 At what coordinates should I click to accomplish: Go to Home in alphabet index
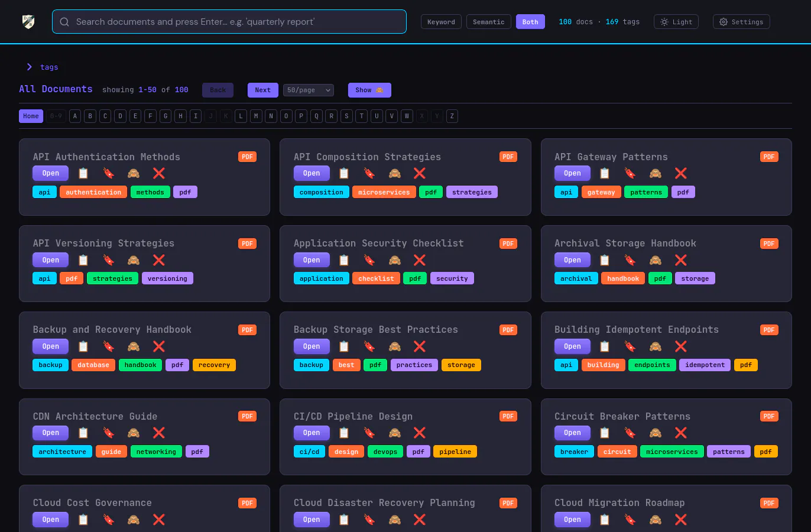tap(31, 116)
